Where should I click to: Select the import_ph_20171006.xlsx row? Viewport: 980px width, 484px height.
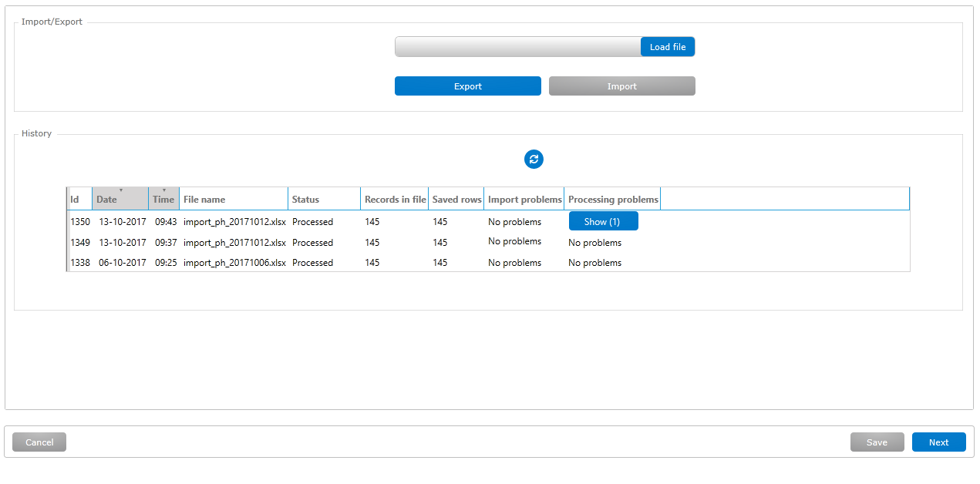[x=234, y=263]
